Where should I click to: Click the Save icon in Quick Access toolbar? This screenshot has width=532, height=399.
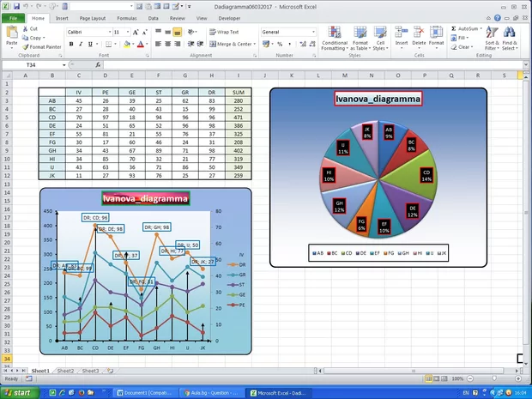(16, 7)
